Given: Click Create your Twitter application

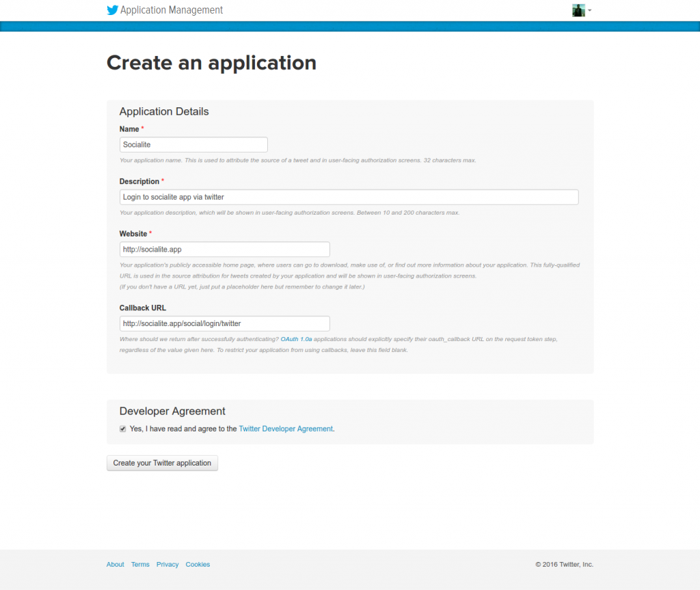Looking at the screenshot, I should (x=162, y=463).
